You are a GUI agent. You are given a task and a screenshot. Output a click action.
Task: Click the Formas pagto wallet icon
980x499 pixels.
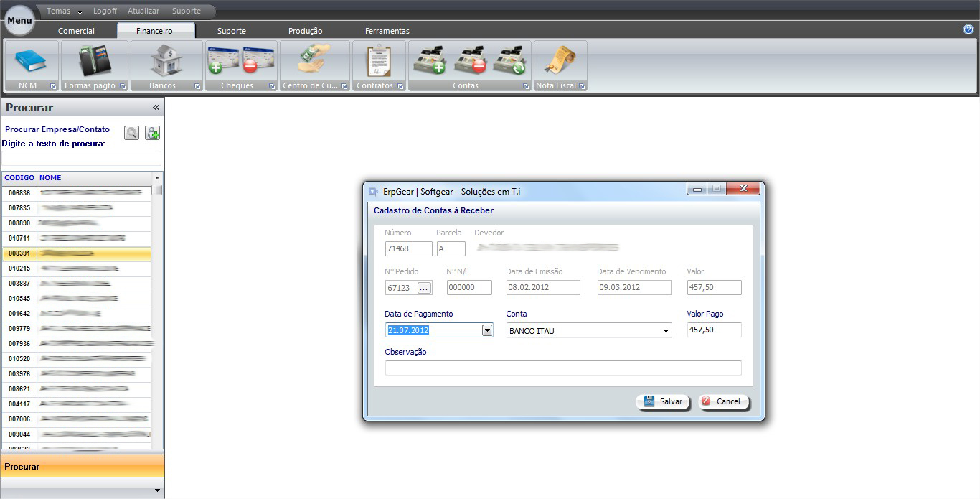click(x=94, y=60)
